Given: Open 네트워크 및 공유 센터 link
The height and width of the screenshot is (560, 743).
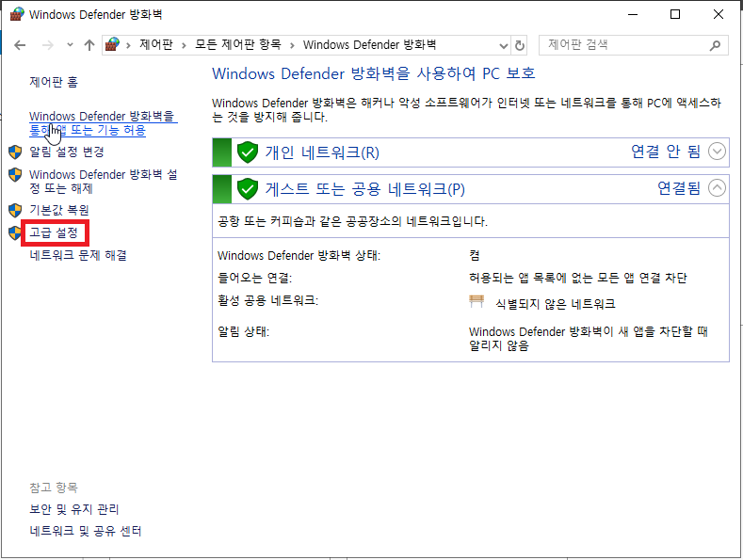Looking at the screenshot, I should pyautogui.click(x=86, y=531).
